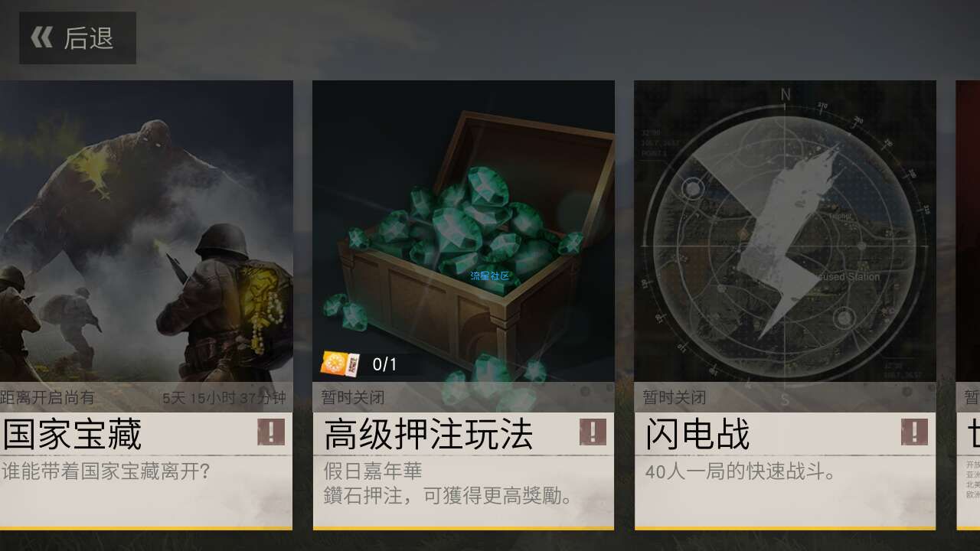Click 暂时关闭 status on 闪电战 card

[675, 398]
